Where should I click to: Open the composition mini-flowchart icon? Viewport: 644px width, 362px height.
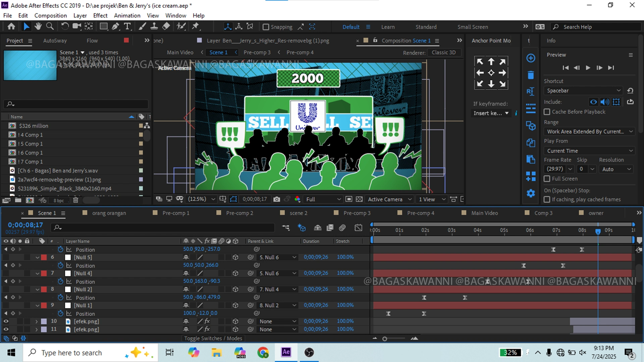pos(286,228)
